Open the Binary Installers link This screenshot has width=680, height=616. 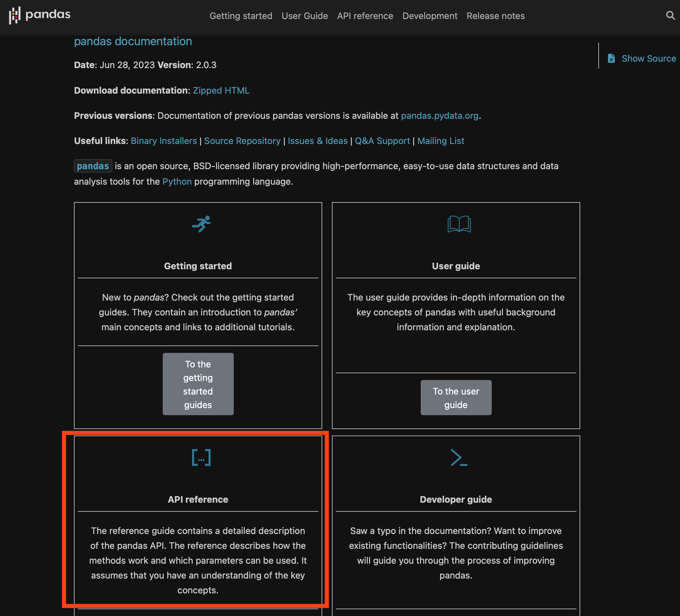[x=164, y=141]
